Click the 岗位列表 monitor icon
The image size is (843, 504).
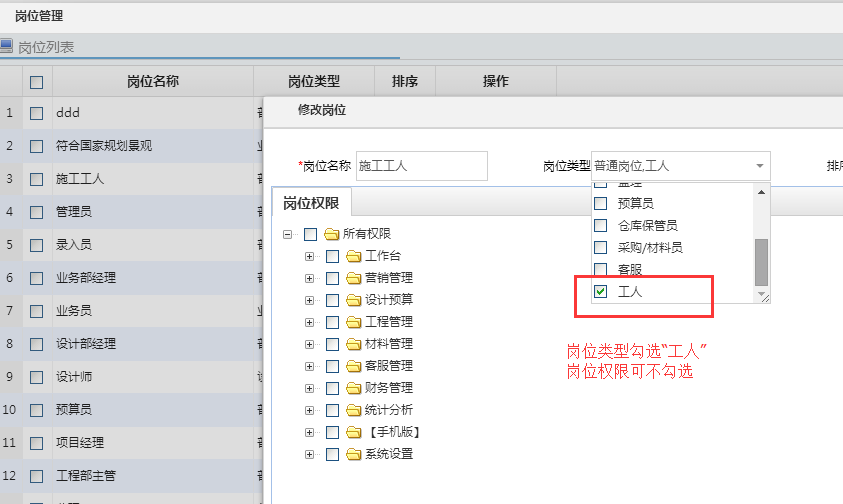point(7,46)
